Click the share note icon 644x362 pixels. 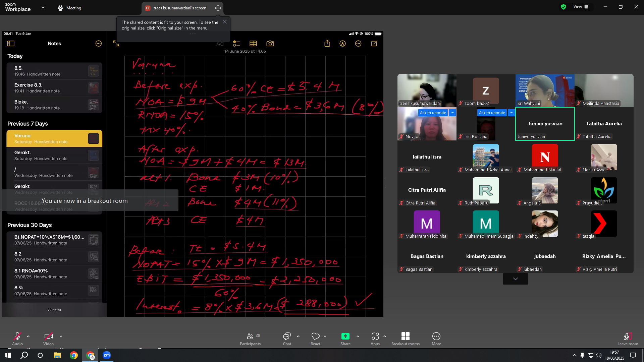click(x=327, y=44)
